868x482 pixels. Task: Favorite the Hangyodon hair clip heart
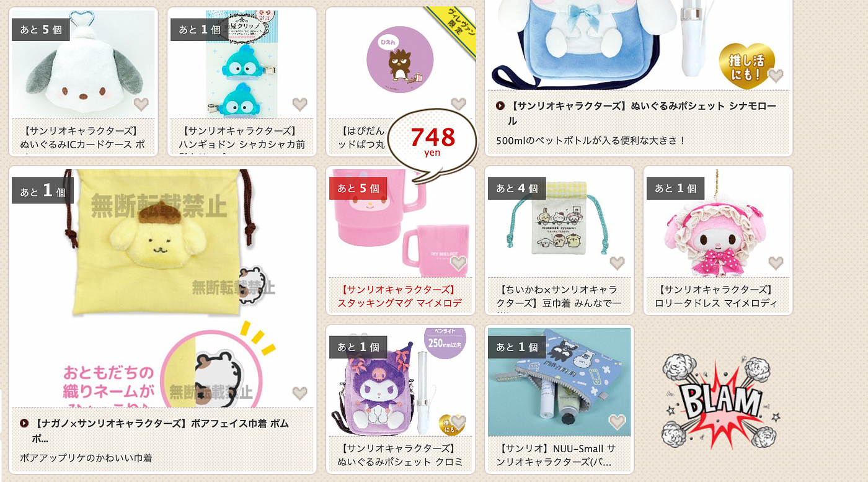pyautogui.click(x=300, y=104)
